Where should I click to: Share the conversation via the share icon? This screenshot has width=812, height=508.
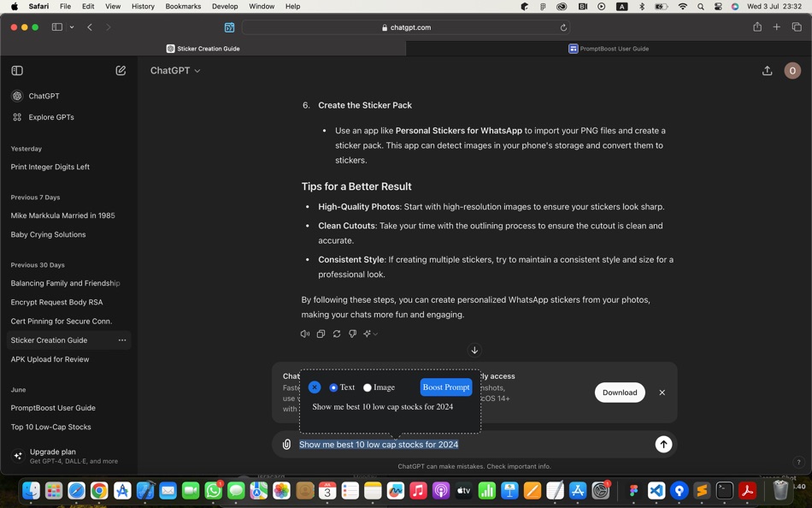coord(767,71)
